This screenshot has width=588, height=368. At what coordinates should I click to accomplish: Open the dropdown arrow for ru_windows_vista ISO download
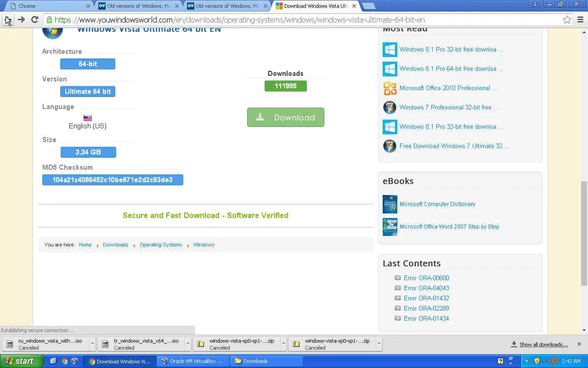(x=92, y=344)
